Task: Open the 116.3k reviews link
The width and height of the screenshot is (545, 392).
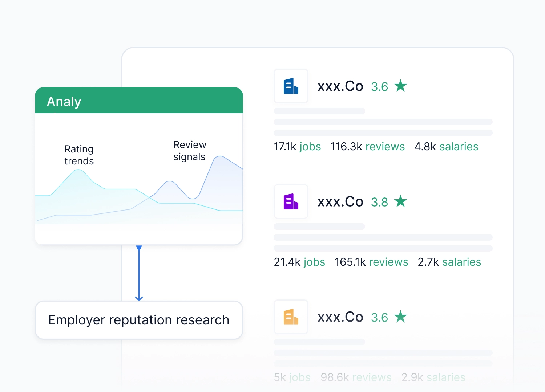Action: point(367,147)
